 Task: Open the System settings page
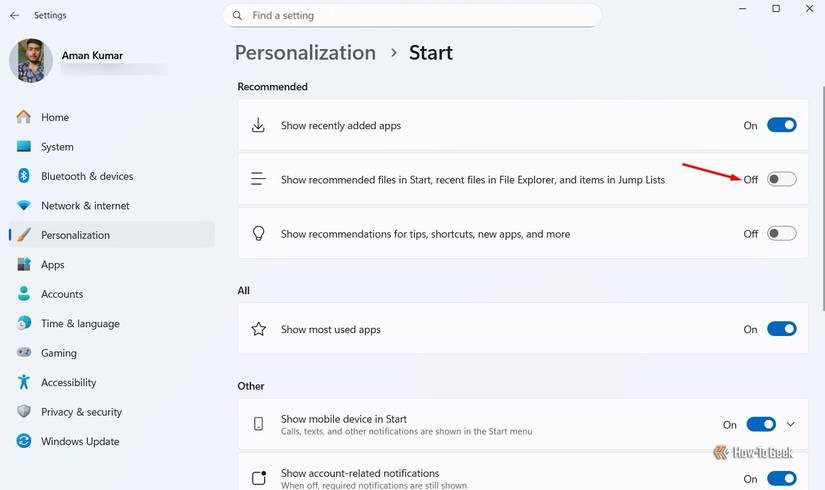57,147
